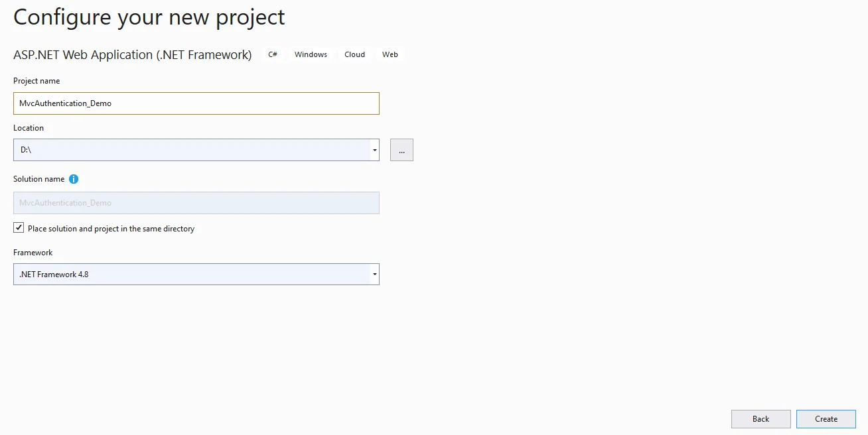Click the Windows platform tag
This screenshot has height=435, width=868.
coord(311,54)
